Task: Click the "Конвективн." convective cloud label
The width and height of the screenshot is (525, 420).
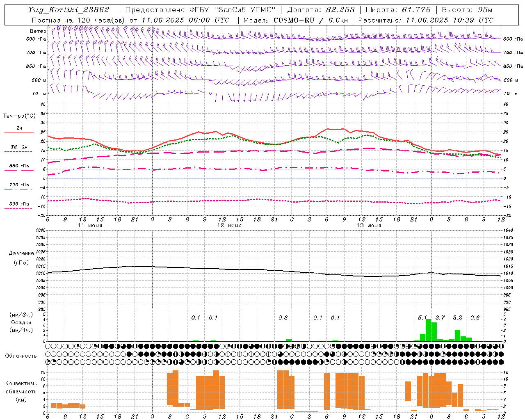Action: click(21, 383)
